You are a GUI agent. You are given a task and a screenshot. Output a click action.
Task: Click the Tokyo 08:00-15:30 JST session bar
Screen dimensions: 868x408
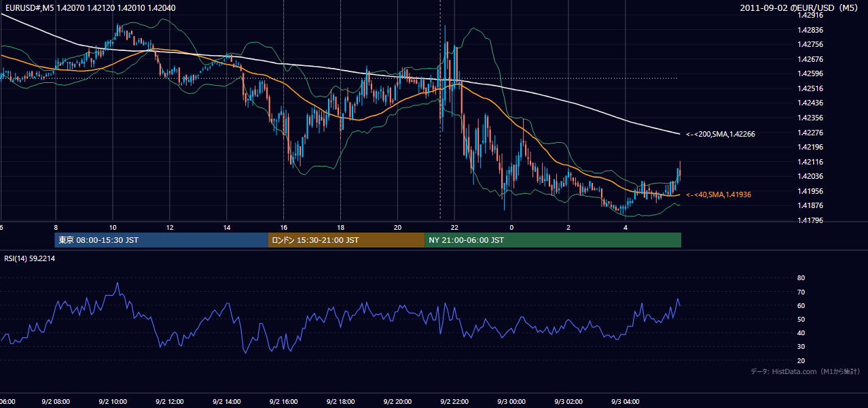point(162,240)
